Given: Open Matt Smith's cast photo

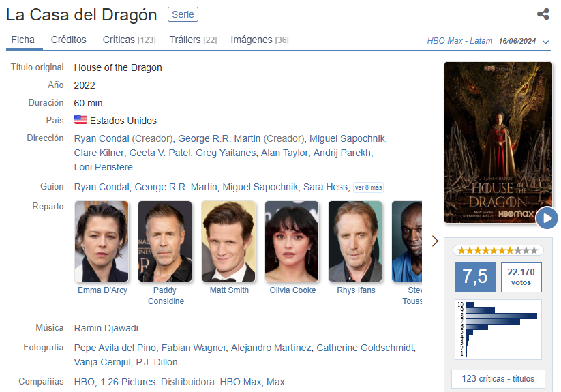Looking at the screenshot, I should click(228, 241).
